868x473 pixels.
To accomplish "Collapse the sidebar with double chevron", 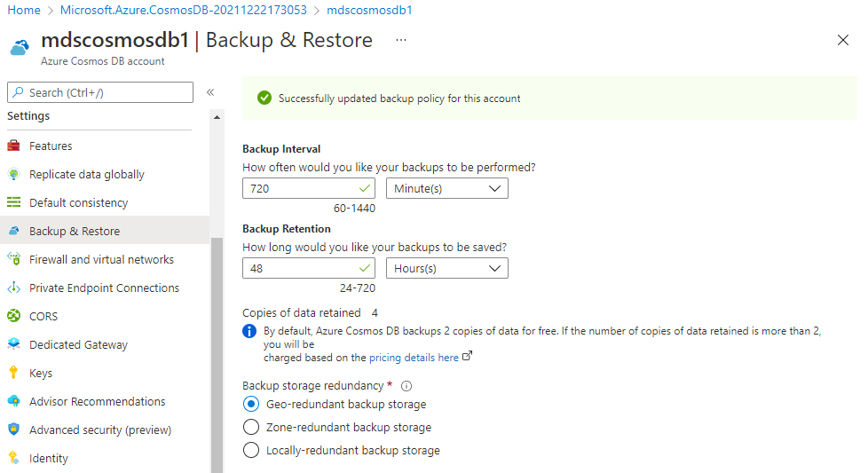I will pyautogui.click(x=210, y=92).
